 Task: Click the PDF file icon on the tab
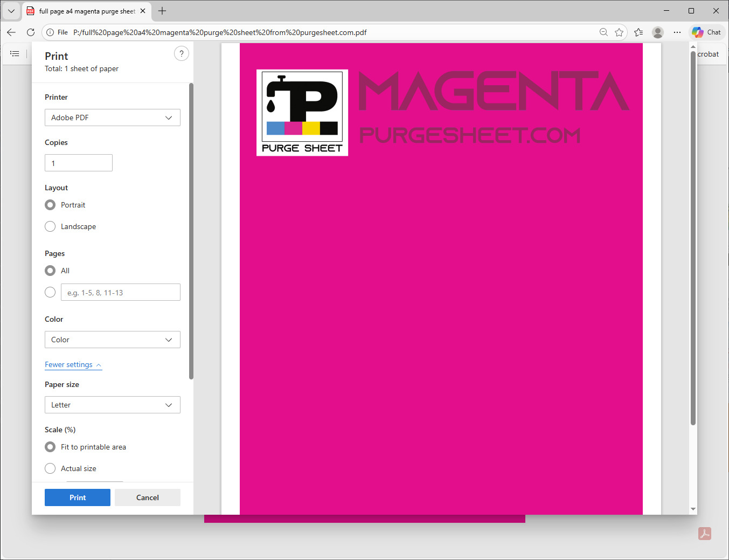coord(31,11)
